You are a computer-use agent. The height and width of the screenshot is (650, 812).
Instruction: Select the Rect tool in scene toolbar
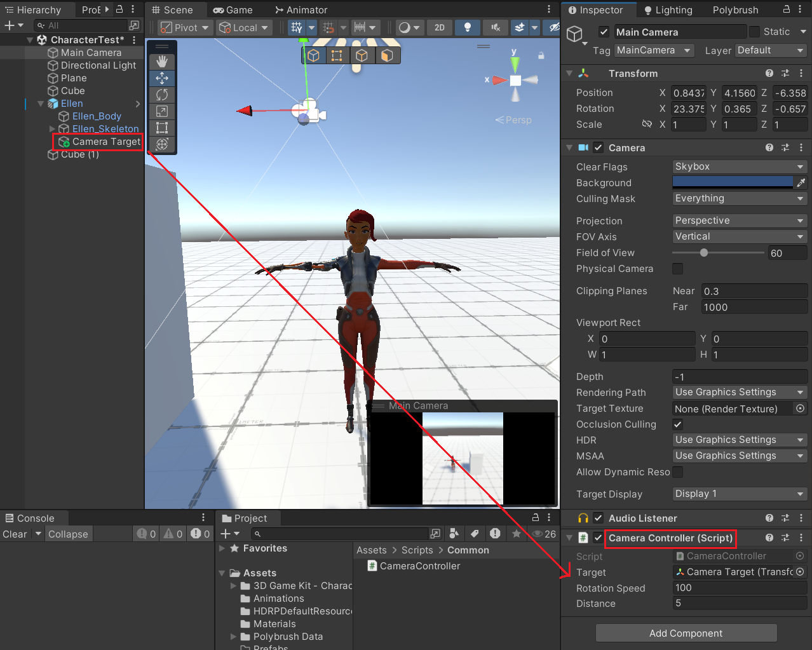tap(162, 128)
